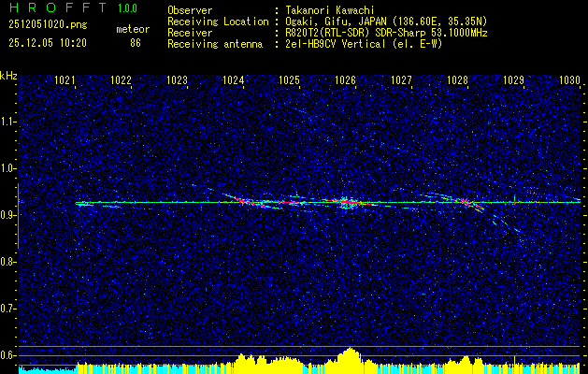Click the kHz axis unit label
This screenshot has width=588, height=374.
(x=8, y=76)
